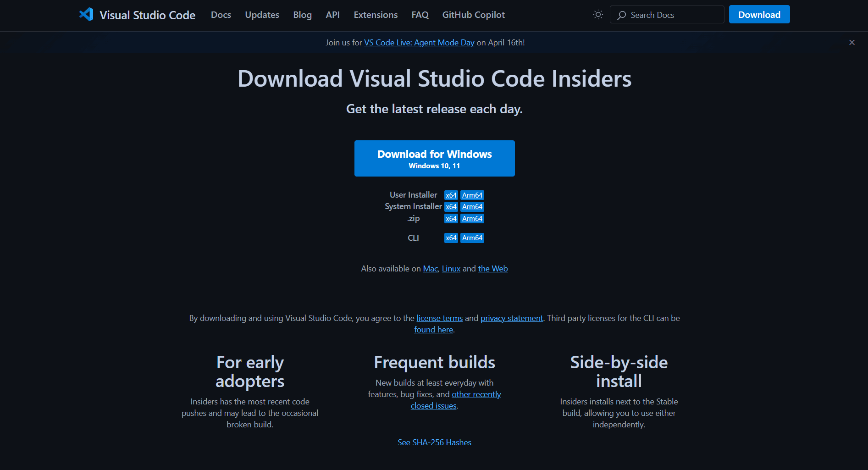
Task: Toggle the color theme sun icon
Action: [598, 15]
